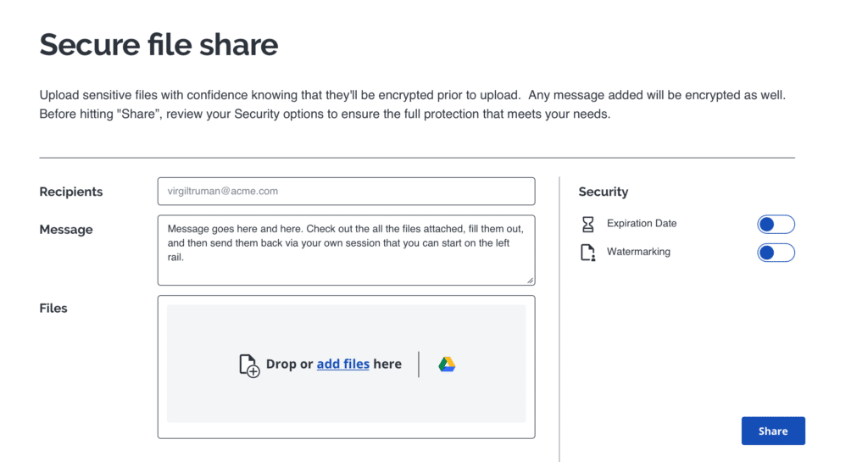Click the Recipients field label
The width and height of the screenshot is (868, 462).
pos(71,192)
